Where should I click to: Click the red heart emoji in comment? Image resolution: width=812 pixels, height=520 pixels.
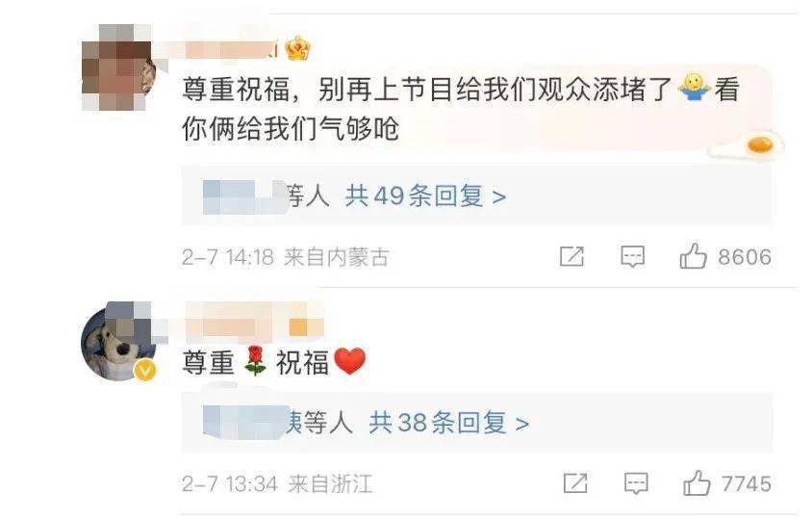(x=350, y=361)
